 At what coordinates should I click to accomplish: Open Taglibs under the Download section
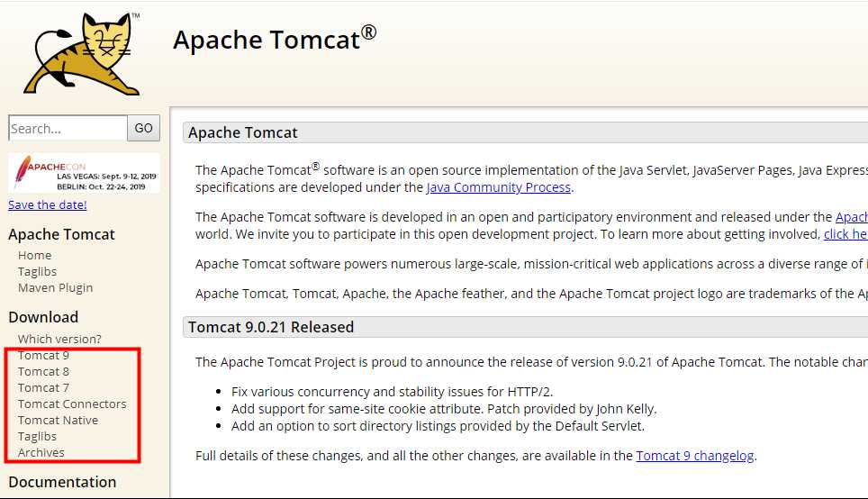tap(37, 437)
